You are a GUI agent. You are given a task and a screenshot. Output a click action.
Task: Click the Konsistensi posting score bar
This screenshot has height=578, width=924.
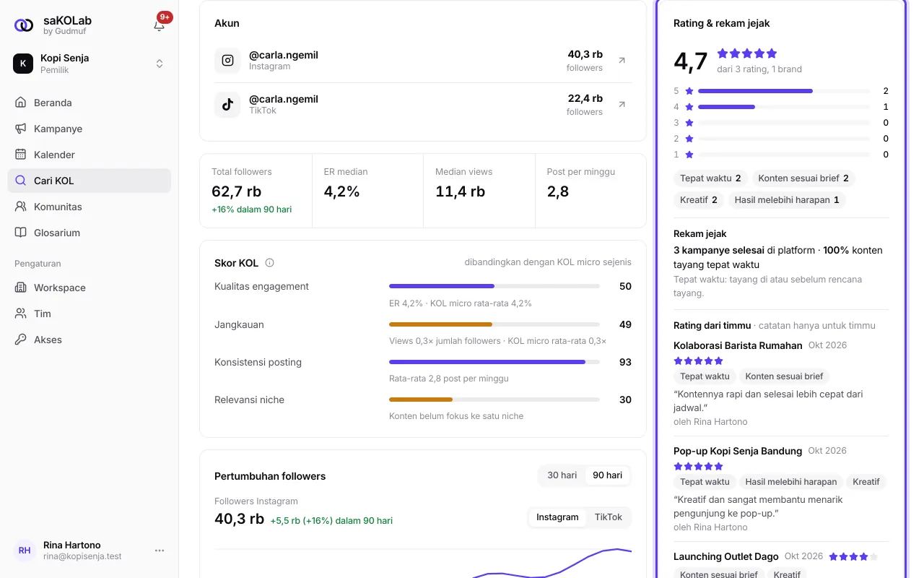[494, 362]
